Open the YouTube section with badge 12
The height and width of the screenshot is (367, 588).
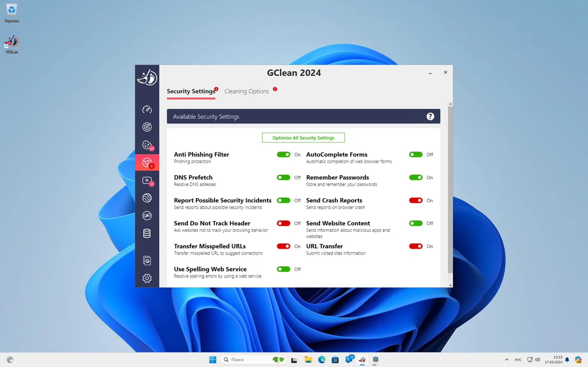click(147, 181)
